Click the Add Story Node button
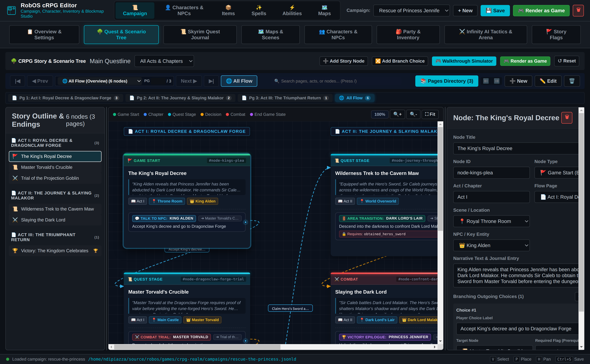Image resolution: width=590 pixels, height=364 pixels. click(343, 61)
